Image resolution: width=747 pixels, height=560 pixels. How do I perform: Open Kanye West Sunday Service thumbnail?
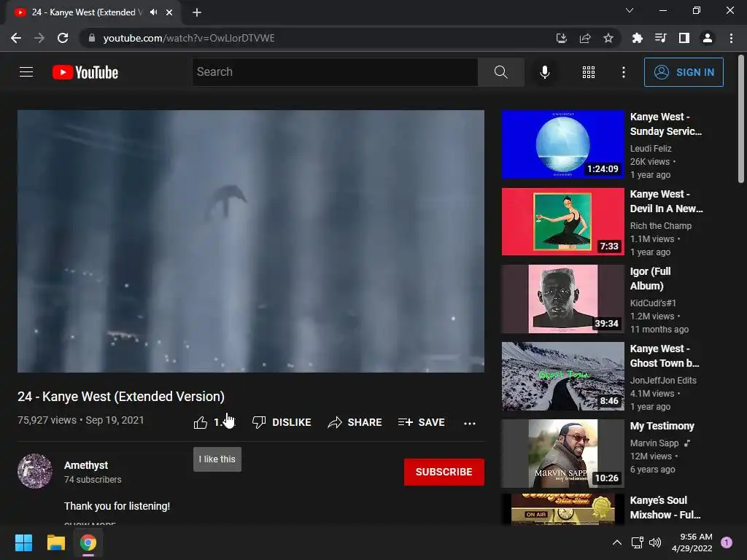[x=563, y=144]
